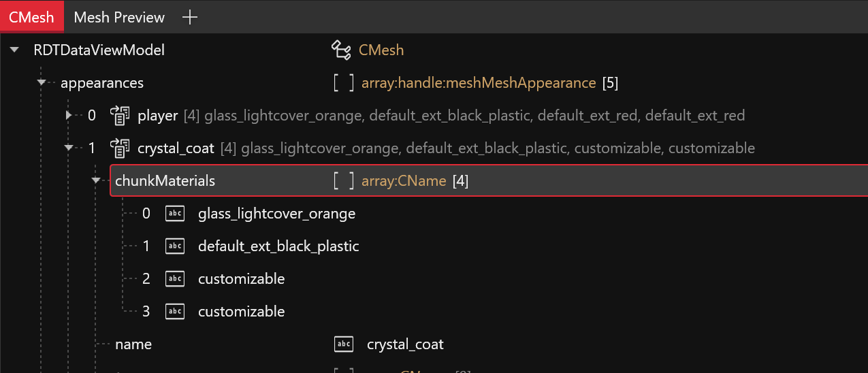Click the appearances array bracket icon
Viewport: 868px width, 373px height.
click(344, 83)
